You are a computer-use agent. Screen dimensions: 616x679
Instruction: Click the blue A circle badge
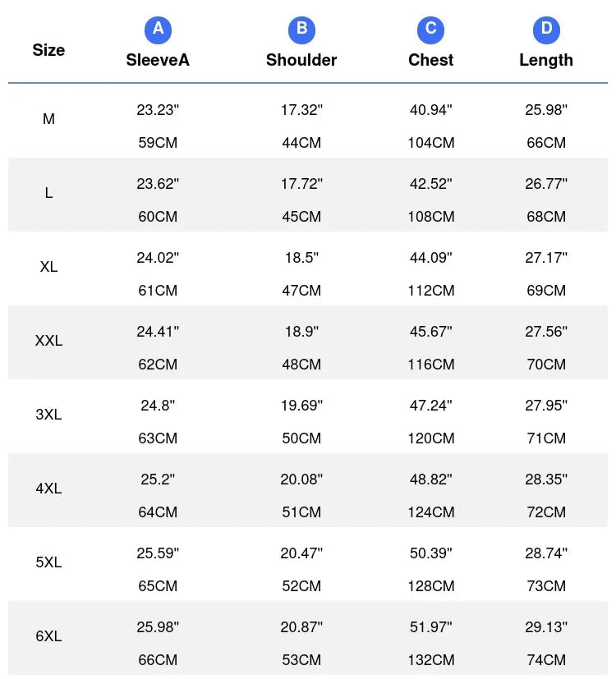(x=158, y=30)
